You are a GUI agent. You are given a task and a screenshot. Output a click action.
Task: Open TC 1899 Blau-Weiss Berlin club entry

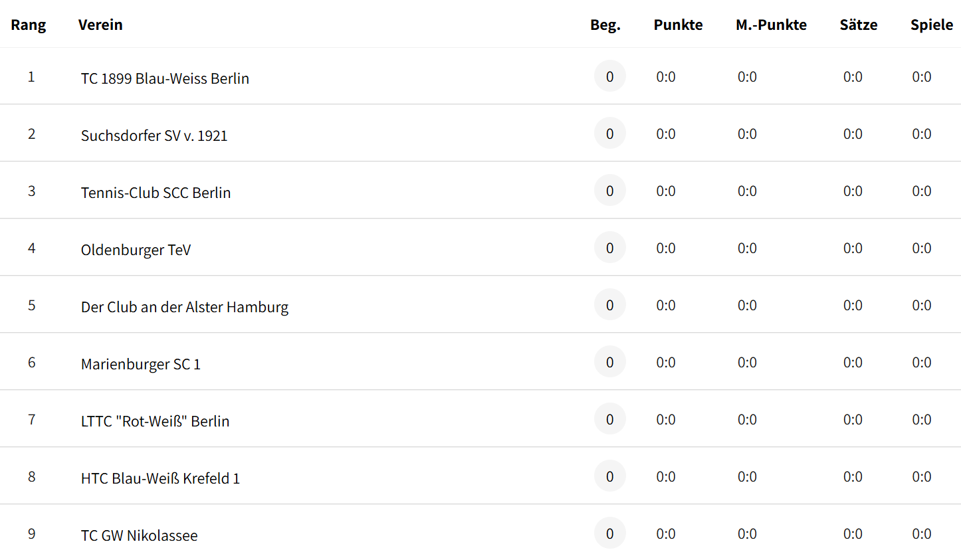(165, 78)
